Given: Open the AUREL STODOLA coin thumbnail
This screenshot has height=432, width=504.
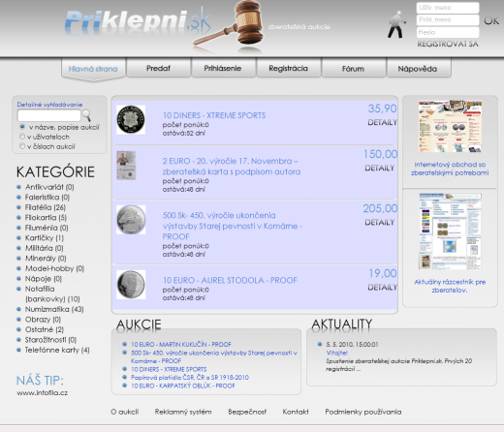Looking at the screenshot, I should (131, 285).
